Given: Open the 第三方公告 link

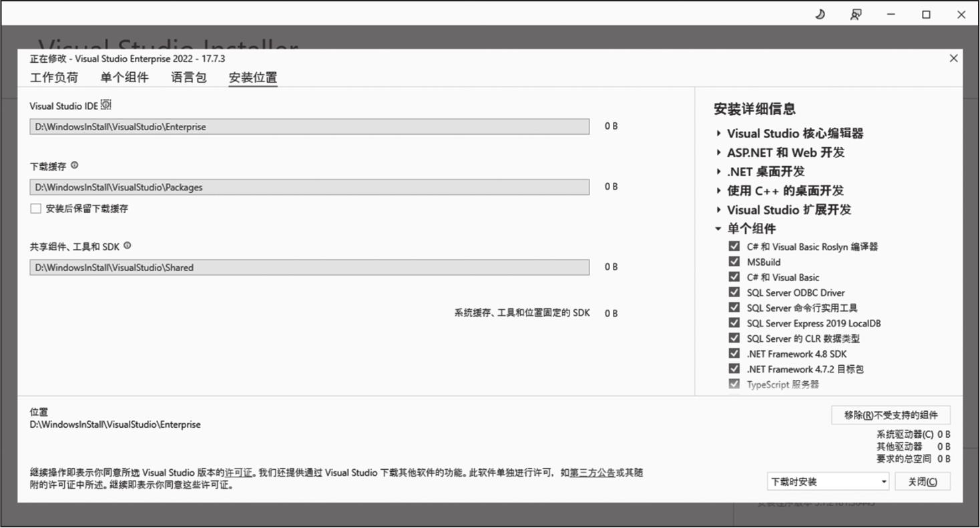Looking at the screenshot, I should tap(592, 473).
